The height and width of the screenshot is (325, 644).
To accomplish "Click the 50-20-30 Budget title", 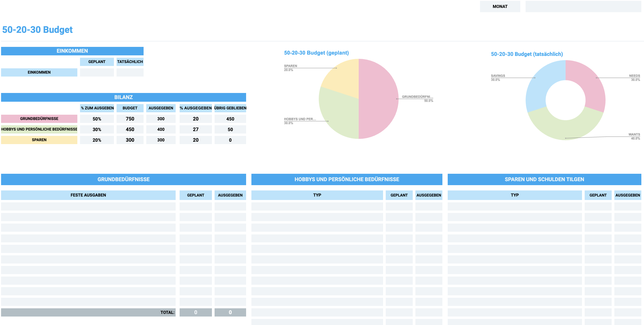I will tap(37, 30).
